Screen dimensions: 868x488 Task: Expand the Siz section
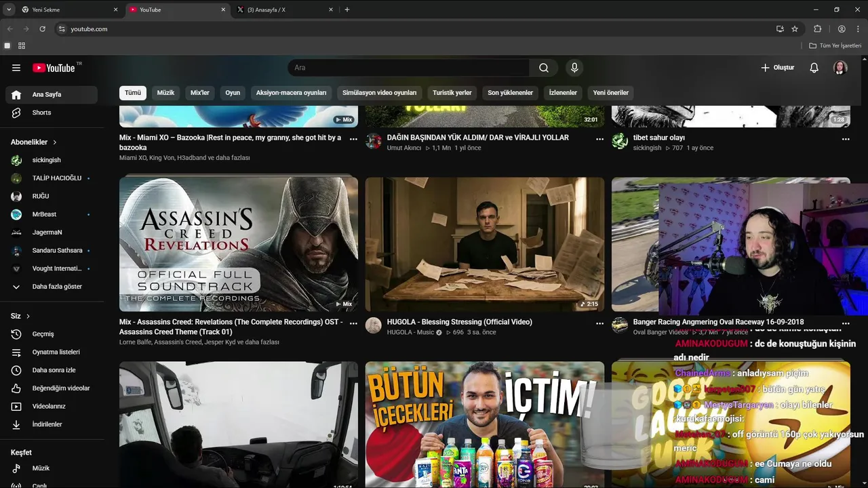pos(20,317)
